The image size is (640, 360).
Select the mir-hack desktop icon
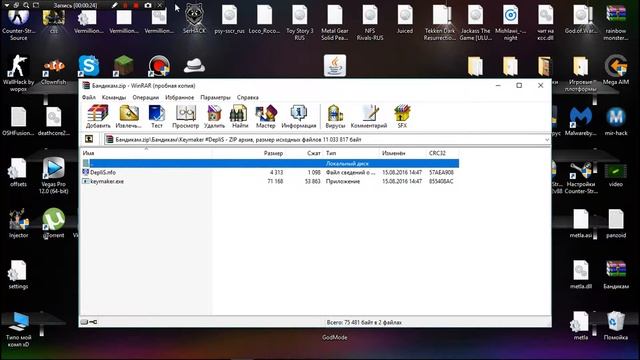tap(616, 121)
